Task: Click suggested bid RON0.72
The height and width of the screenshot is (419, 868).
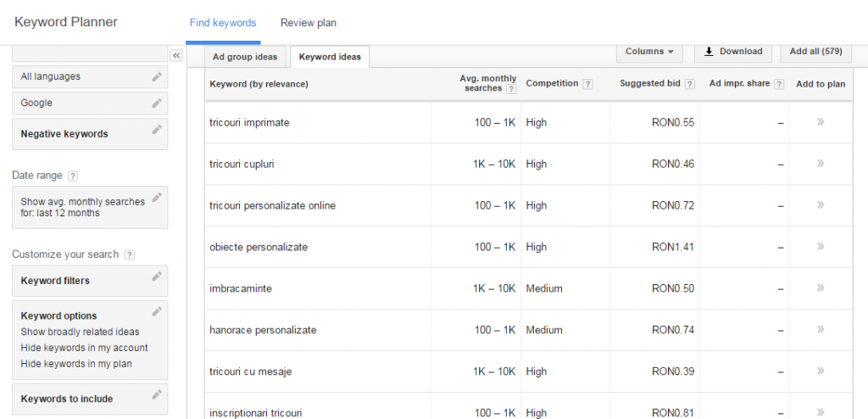Action: 673,206
